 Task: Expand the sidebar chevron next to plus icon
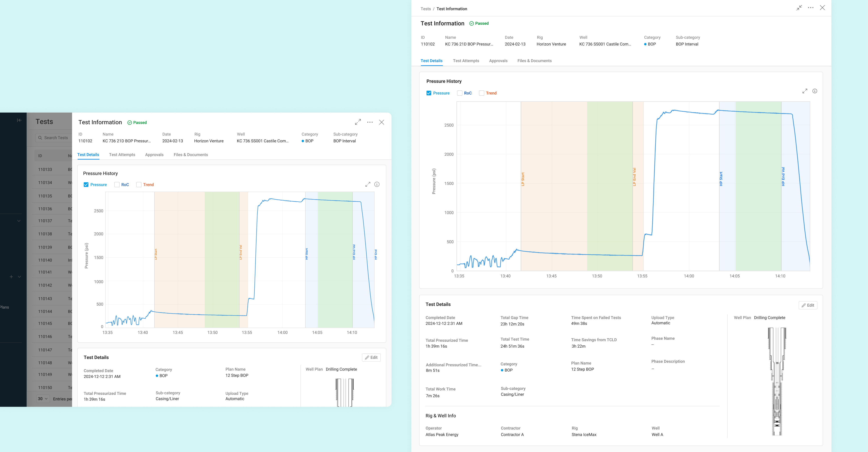coord(19,276)
